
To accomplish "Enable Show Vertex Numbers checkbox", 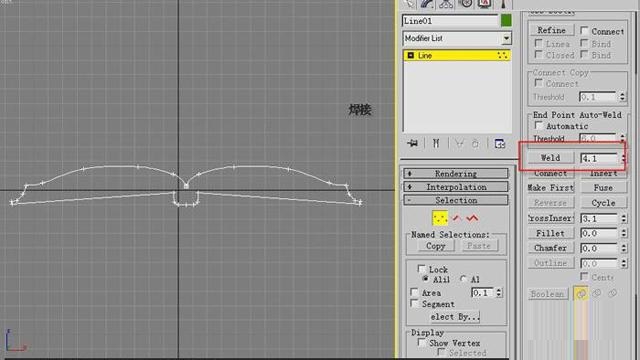I will [x=422, y=343].
